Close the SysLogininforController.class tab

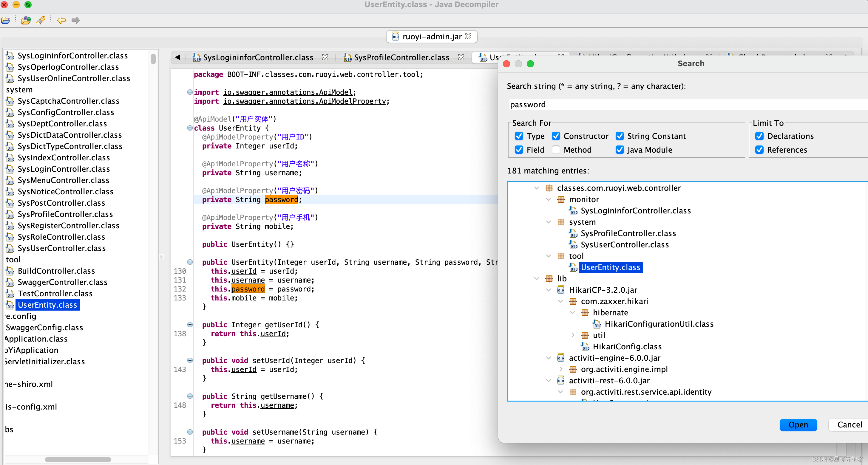click(x=325, y=57)
